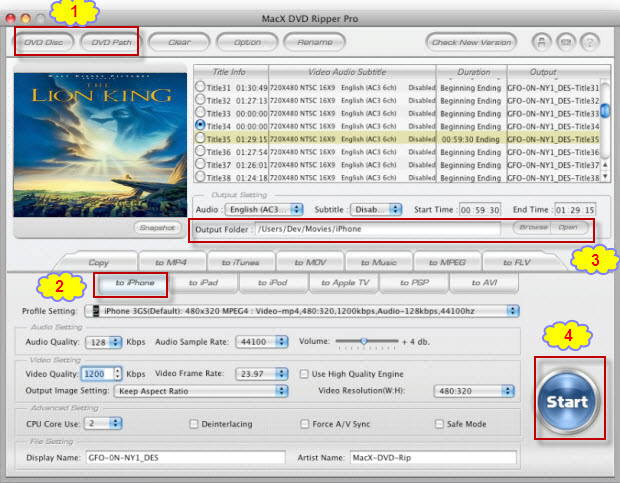Click the title list scroll down arrow
The width and height of the screenshot is (620, 483).
(x=605, y=177)
